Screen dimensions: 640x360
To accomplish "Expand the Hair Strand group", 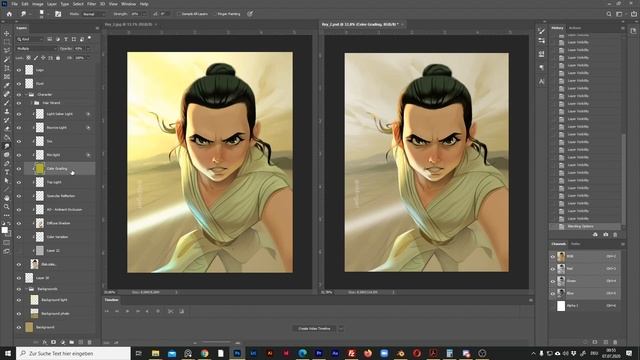I will click(32, 103).
